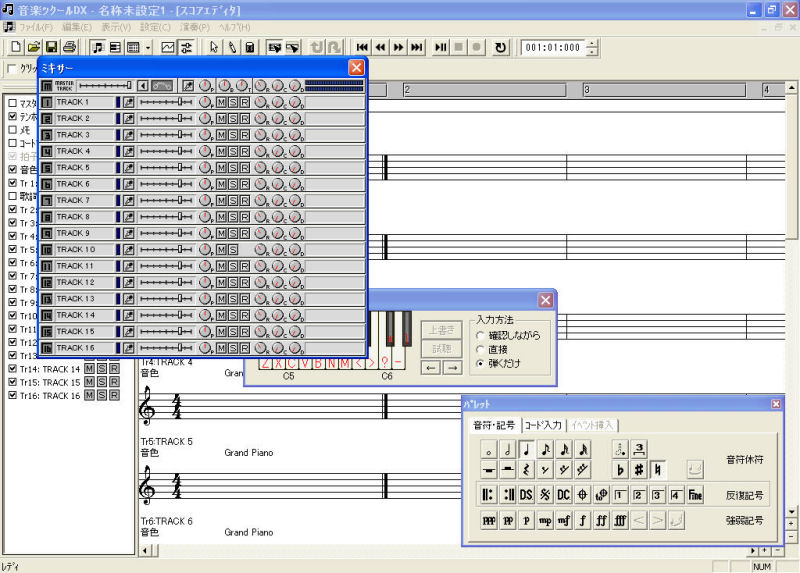The image size is (800, 573).
Task: Click the whole rest symbol in the palette
Action: (489, 470)
